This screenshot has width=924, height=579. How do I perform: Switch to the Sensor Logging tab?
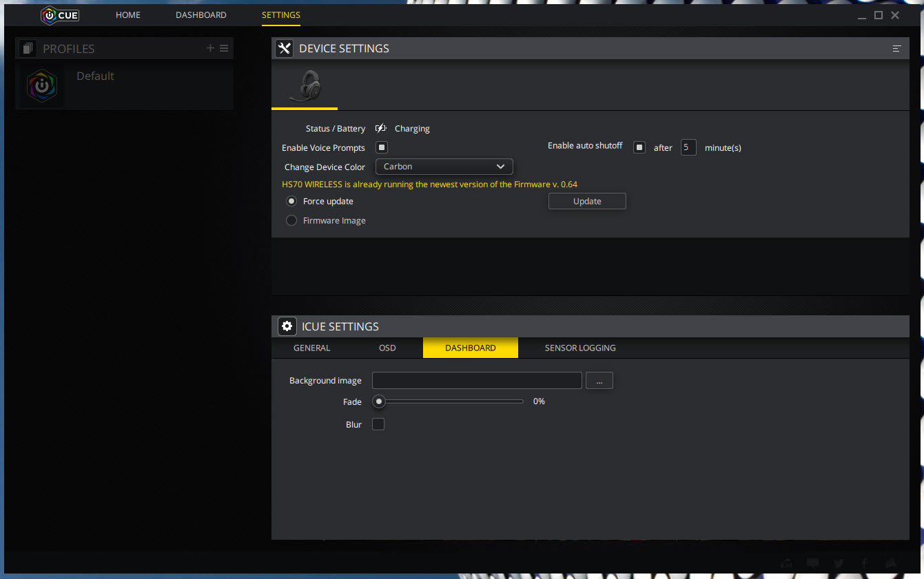580,348
